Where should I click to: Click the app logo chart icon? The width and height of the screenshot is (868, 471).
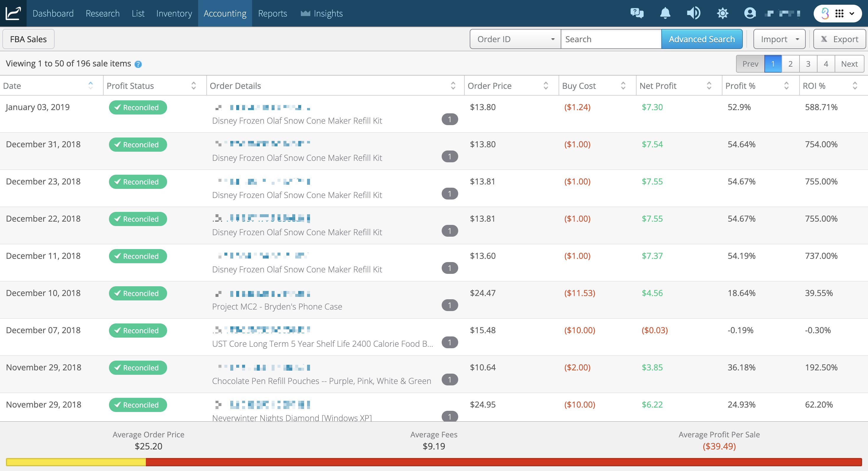coord(13,13)
